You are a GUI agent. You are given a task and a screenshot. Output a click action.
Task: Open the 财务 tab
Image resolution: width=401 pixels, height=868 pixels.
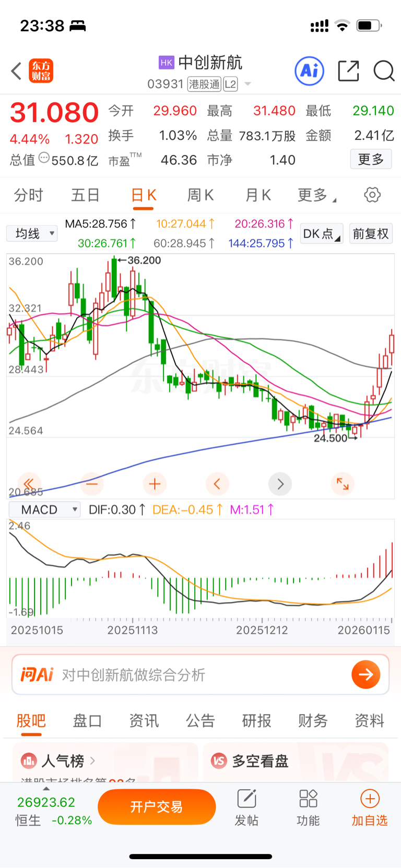pos(313,721)
